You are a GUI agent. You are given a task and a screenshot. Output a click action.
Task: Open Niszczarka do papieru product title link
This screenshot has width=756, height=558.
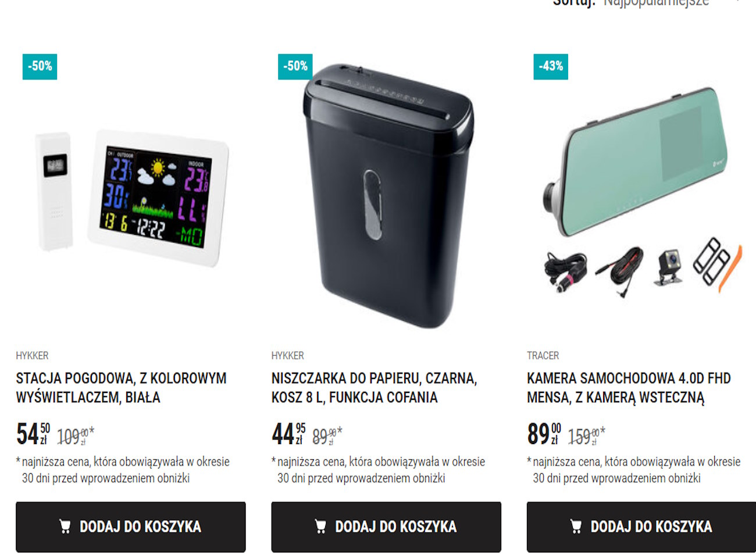tap(374, 388)
